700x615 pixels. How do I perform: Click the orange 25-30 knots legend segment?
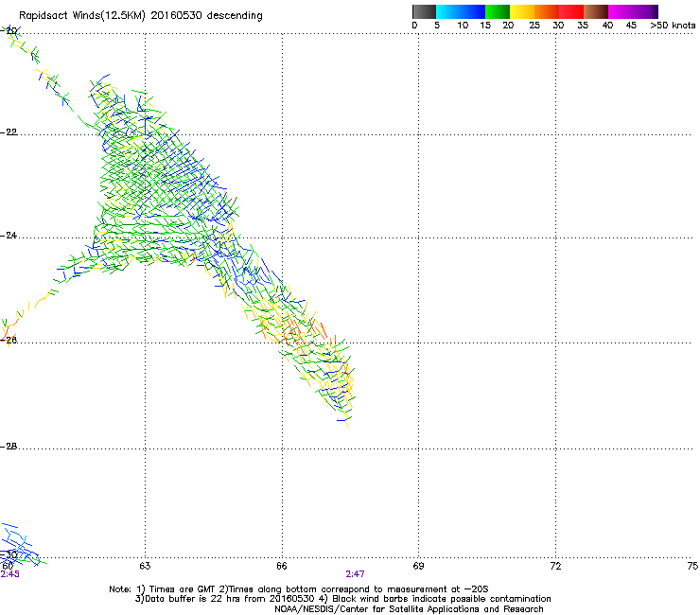pyautogui.click(x=547, y=11)
